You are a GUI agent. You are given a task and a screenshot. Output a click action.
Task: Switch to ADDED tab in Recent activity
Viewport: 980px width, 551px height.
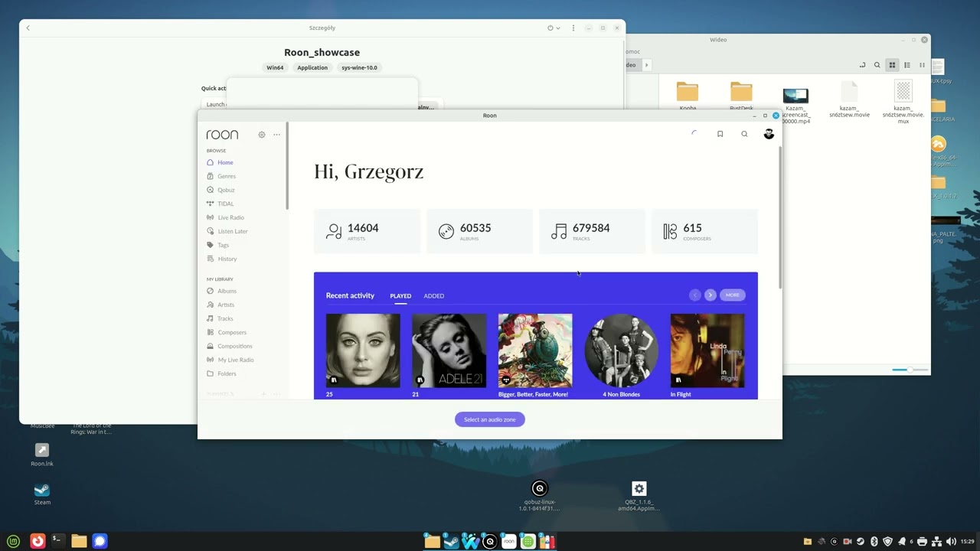pos(434,295)
